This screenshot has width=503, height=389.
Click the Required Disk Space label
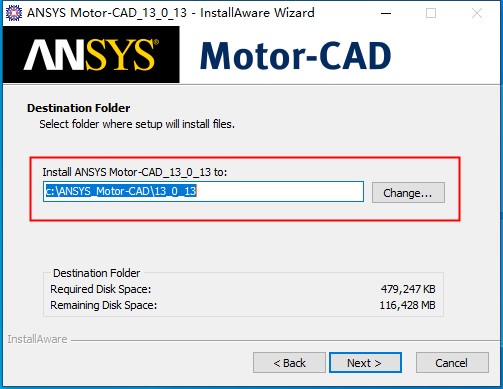pos(101,289)
